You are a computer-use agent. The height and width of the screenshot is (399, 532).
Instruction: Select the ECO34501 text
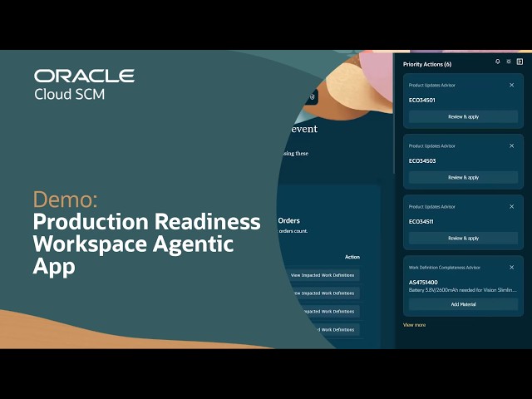[x=421, y=100]
